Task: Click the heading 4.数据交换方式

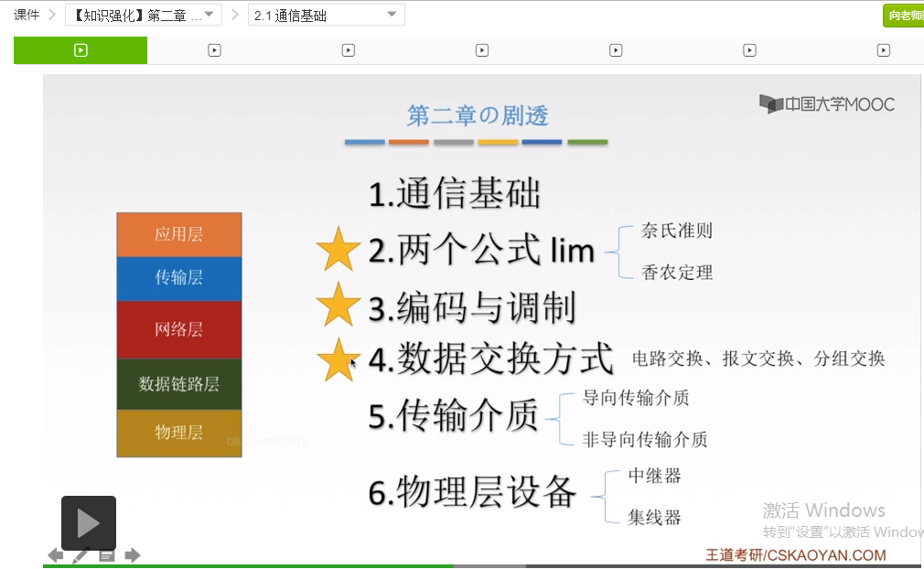Action: pos(491,359)
